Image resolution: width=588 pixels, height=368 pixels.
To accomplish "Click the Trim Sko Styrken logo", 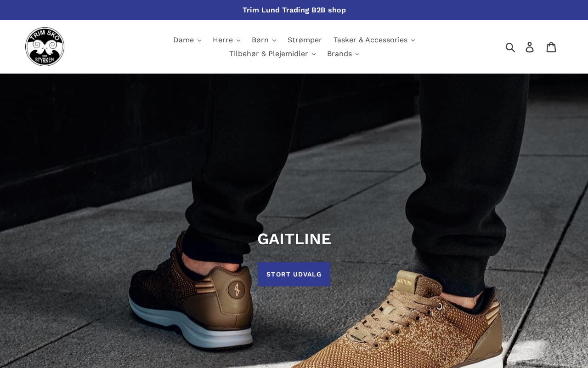I will 45,47.
